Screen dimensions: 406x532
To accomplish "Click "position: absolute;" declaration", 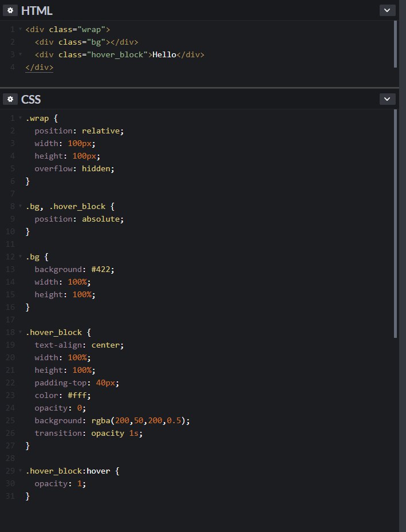I will [x=80, y=219].
